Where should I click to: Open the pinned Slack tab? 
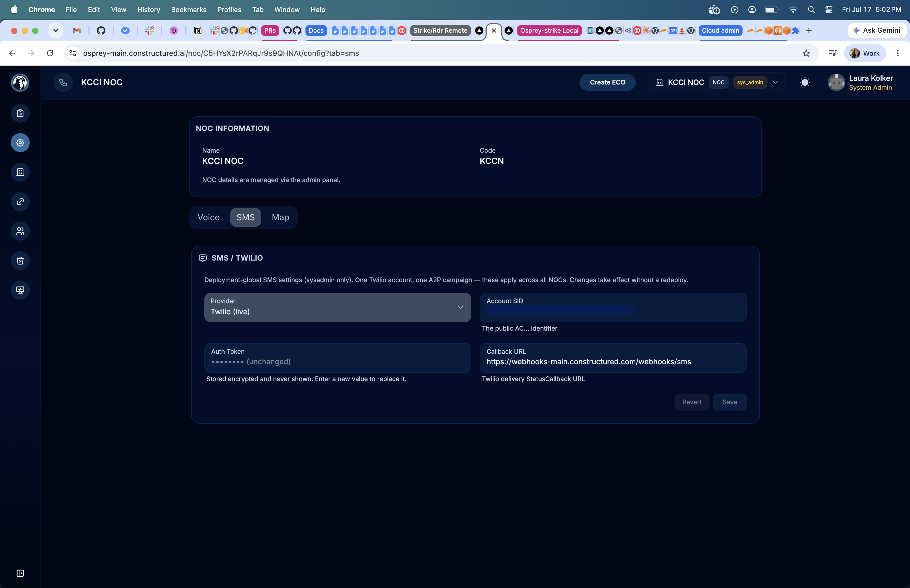pos(149,31)
